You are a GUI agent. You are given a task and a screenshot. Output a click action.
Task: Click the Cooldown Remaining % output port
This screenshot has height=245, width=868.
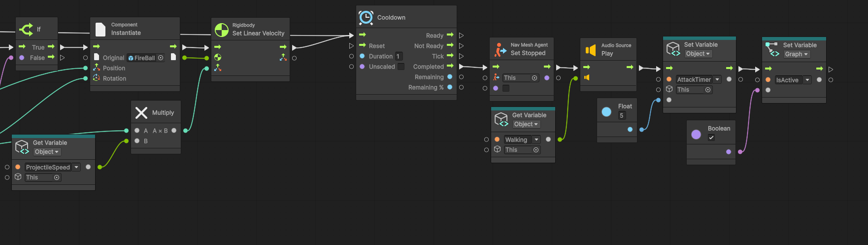tap(450, 87)
